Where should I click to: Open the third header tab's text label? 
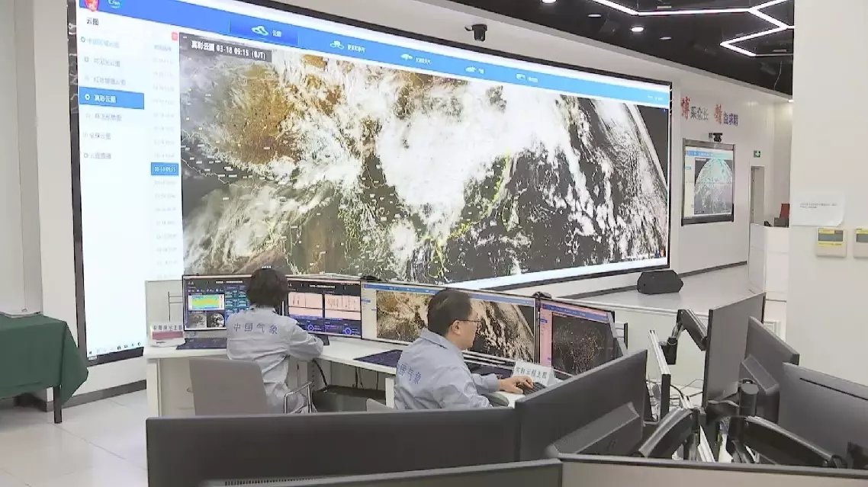point(423,60)
